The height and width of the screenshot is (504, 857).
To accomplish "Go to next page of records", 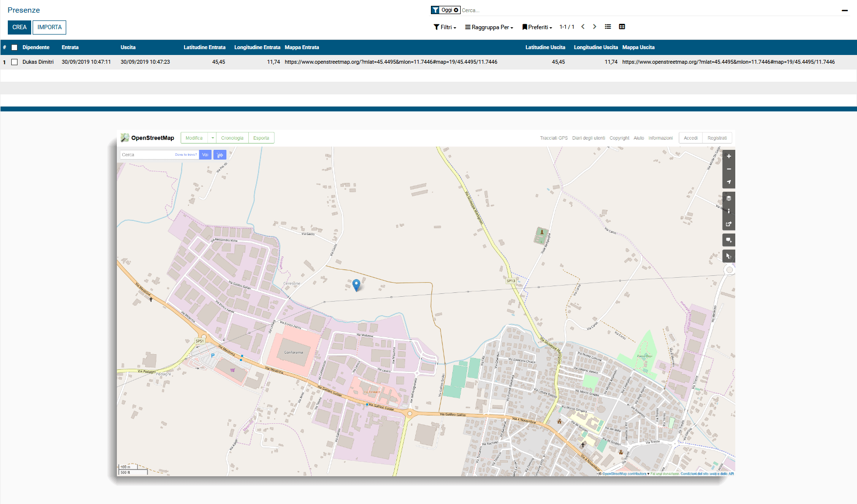I will coord(595,27).
